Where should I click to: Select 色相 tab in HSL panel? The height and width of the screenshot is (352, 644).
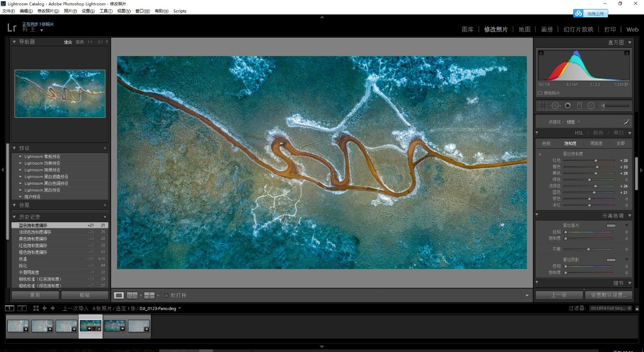coord(546,144)
